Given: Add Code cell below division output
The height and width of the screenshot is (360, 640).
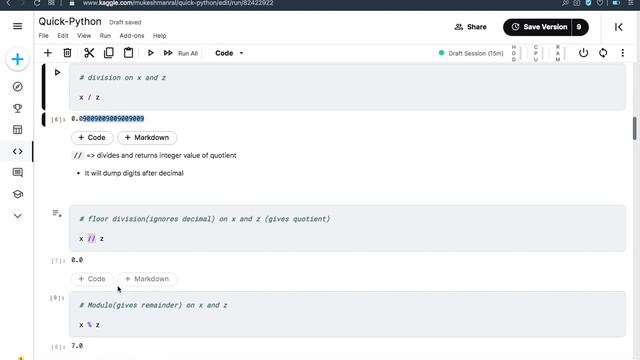Looking at the screenshot, I should (x=92, y=138).
